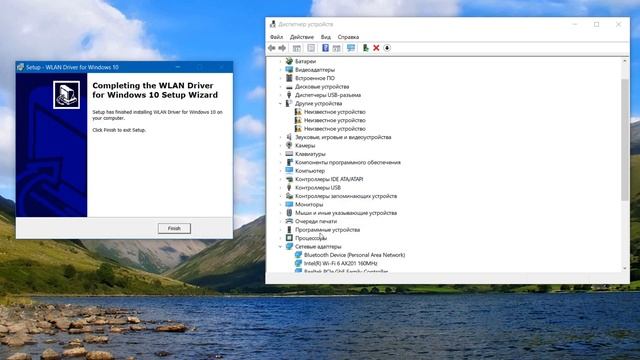
Task: Open the Действие menu
Action: 302,37
